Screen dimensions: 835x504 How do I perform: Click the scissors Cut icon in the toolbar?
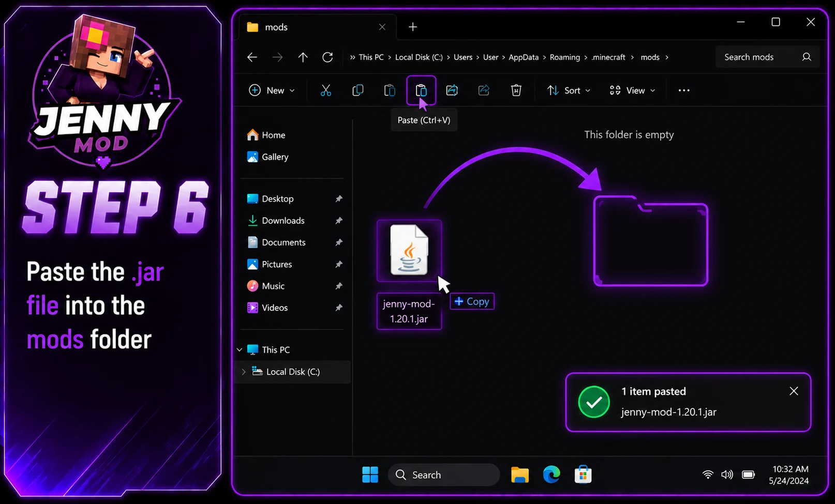click(325, 90)
